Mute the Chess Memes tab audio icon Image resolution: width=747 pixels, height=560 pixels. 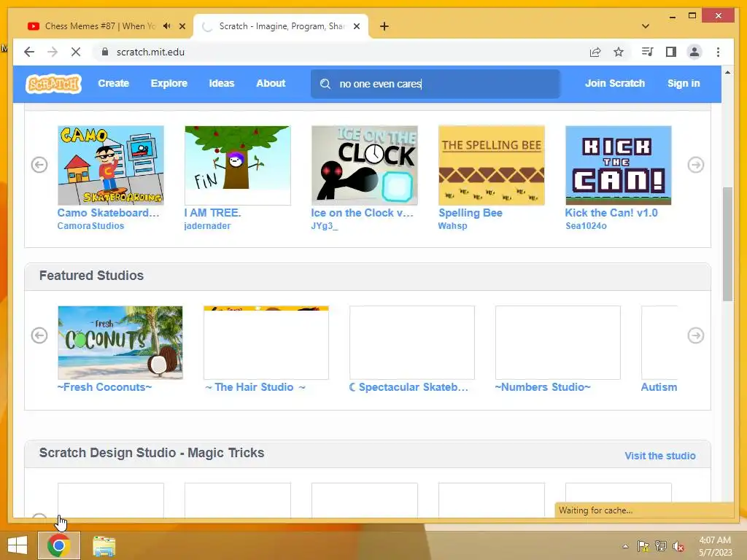click(167, 26)
